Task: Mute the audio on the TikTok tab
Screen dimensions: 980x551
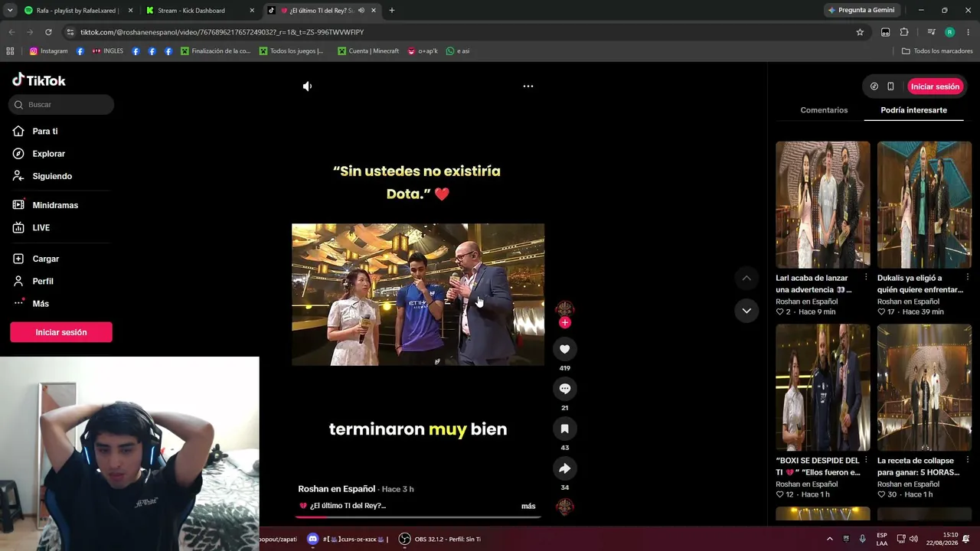Action: (x=361, y=11)
